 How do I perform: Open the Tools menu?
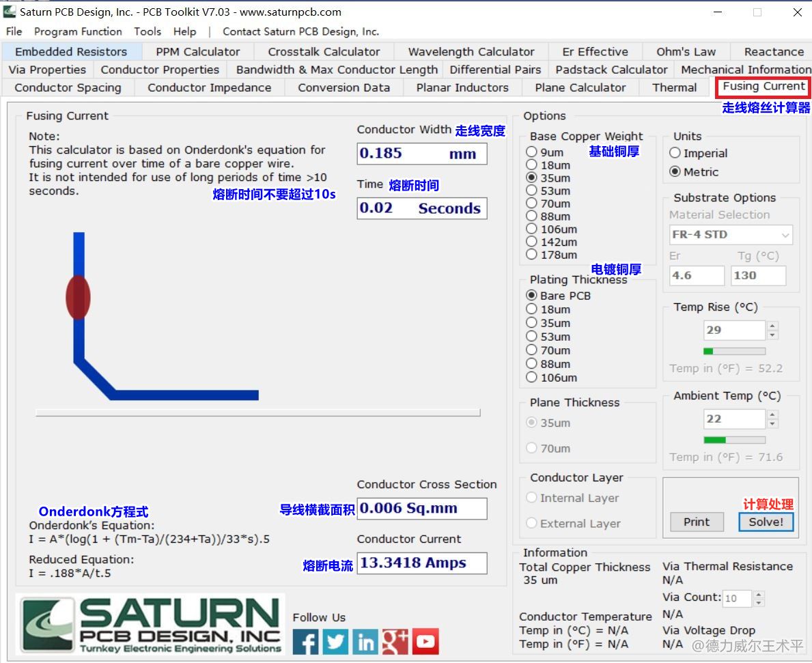click(148, 31)
